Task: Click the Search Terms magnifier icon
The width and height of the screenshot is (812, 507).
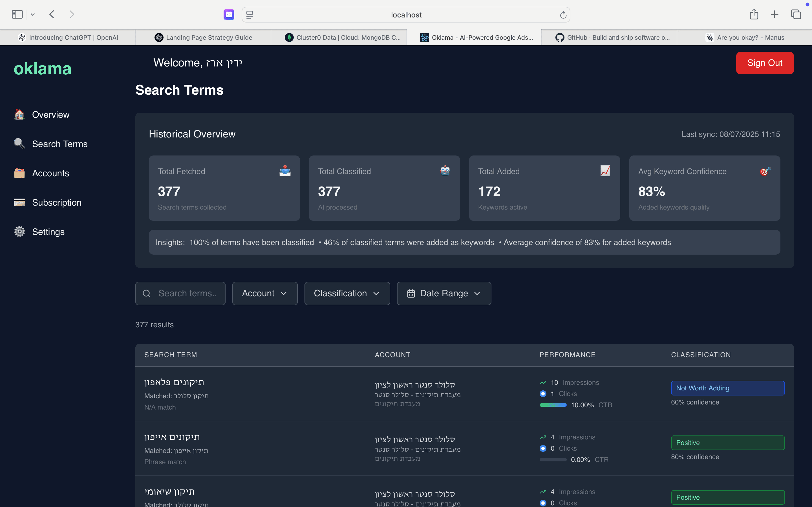Action: 19,144
